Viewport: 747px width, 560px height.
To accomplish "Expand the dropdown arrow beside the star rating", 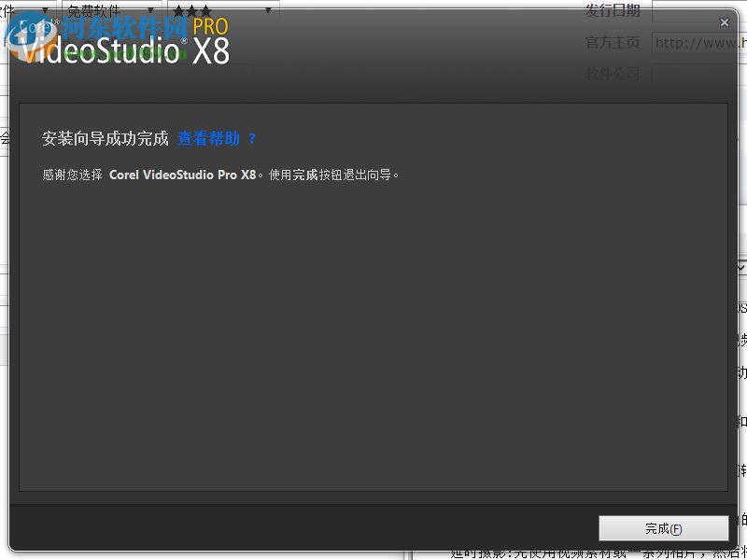I will coord(267,10).
